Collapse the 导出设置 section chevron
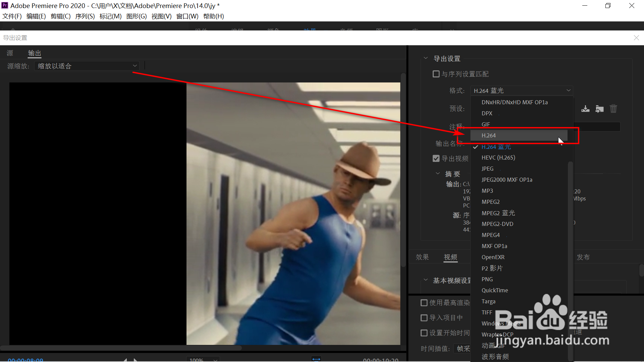Image resolution: width=644 pixels, height=362 pixels. pos(426,58)
